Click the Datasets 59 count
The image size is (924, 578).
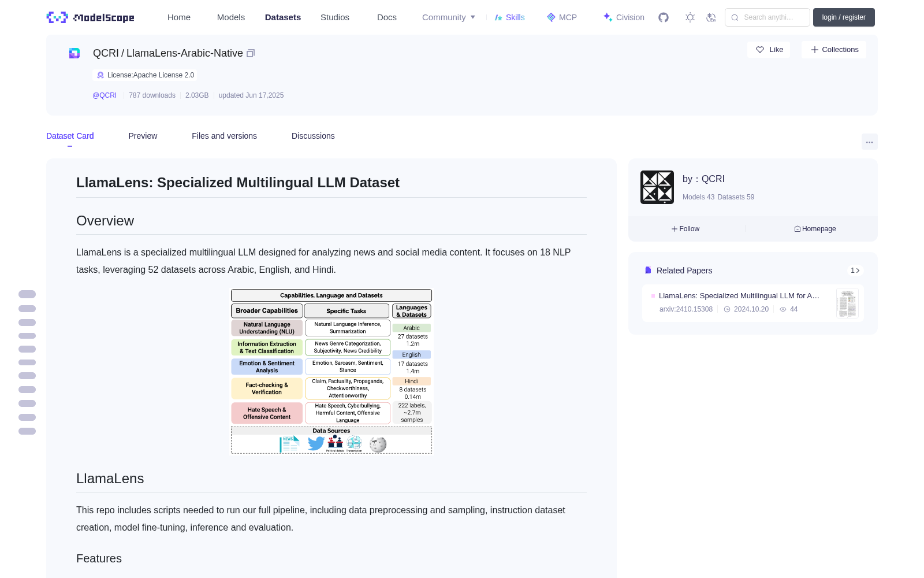[x=736, y=197]
